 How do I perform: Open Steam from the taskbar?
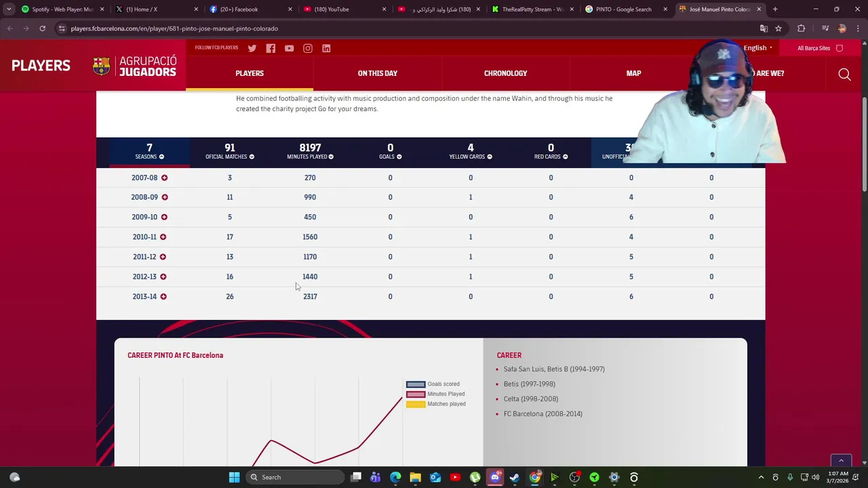pos(515,477)
